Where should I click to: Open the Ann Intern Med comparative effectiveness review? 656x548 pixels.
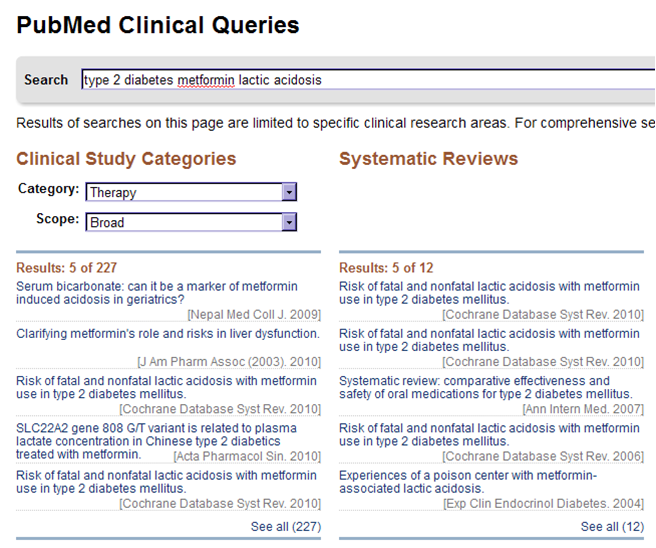tap(486, 387)
